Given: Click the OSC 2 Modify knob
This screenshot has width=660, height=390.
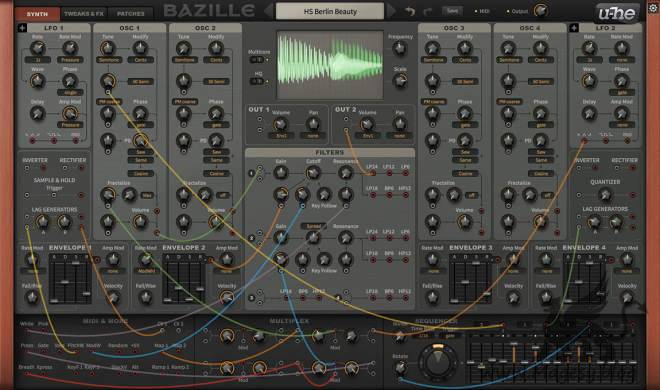Looking at the screenshot, I should [x=216, y=48].
